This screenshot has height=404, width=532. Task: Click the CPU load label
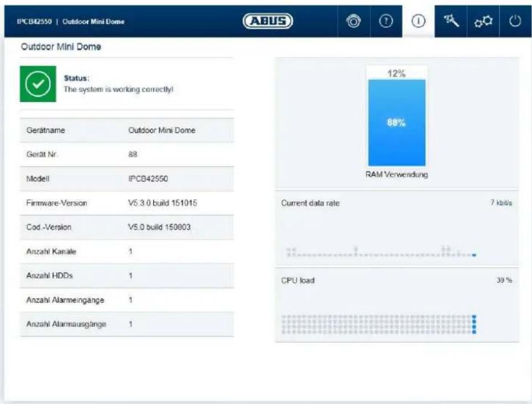pos(298,280)
